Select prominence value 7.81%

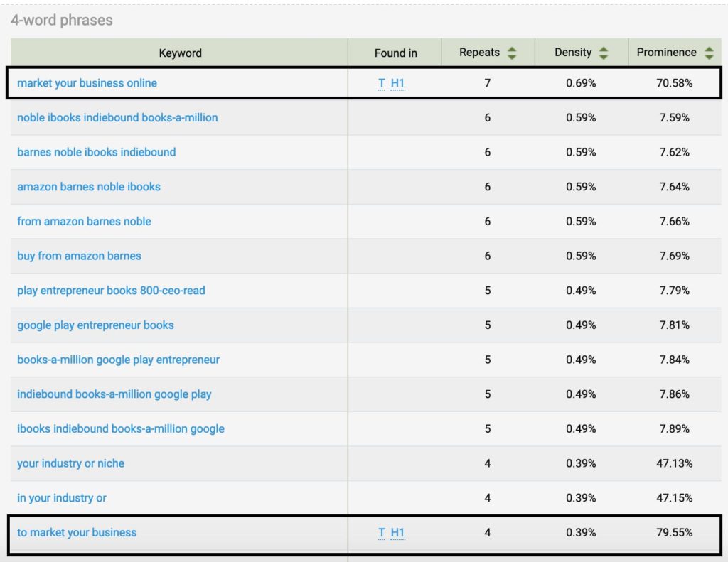click(674, 325)
